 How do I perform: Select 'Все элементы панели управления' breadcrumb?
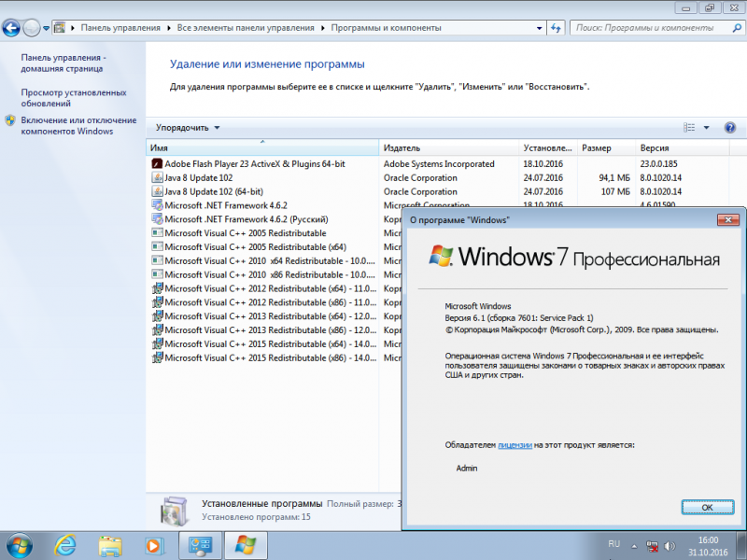pos(246,28)
